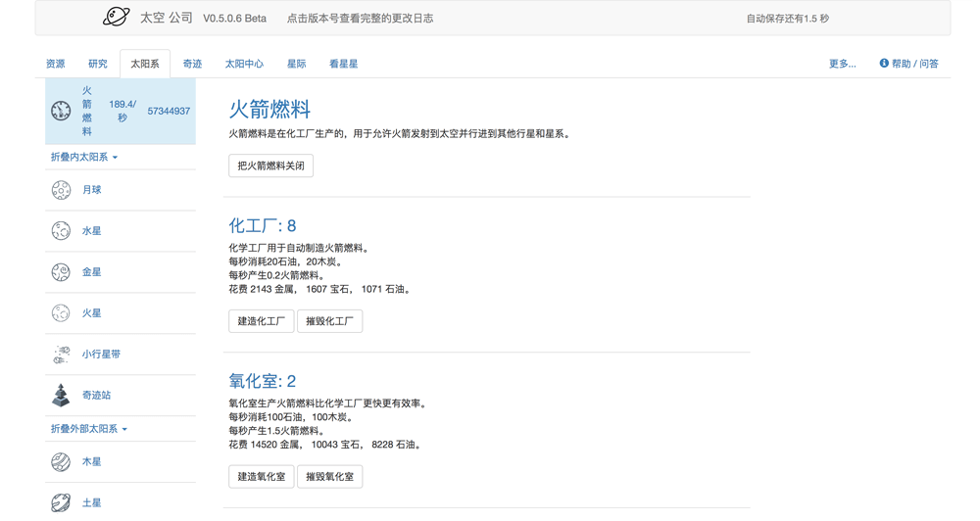
Task: Click the 氧化室: 2 heading
Action: pyautogui.click(x=263, y=381)
